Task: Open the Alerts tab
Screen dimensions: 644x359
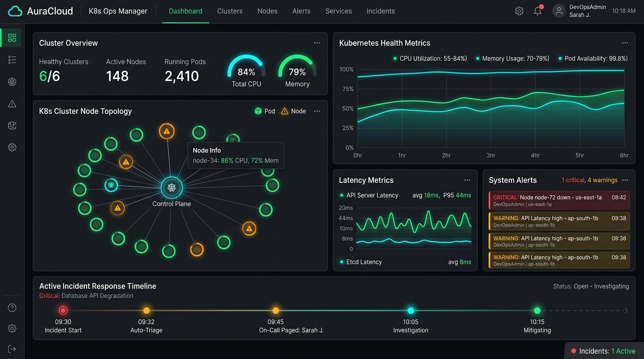Action: (301, 11)
